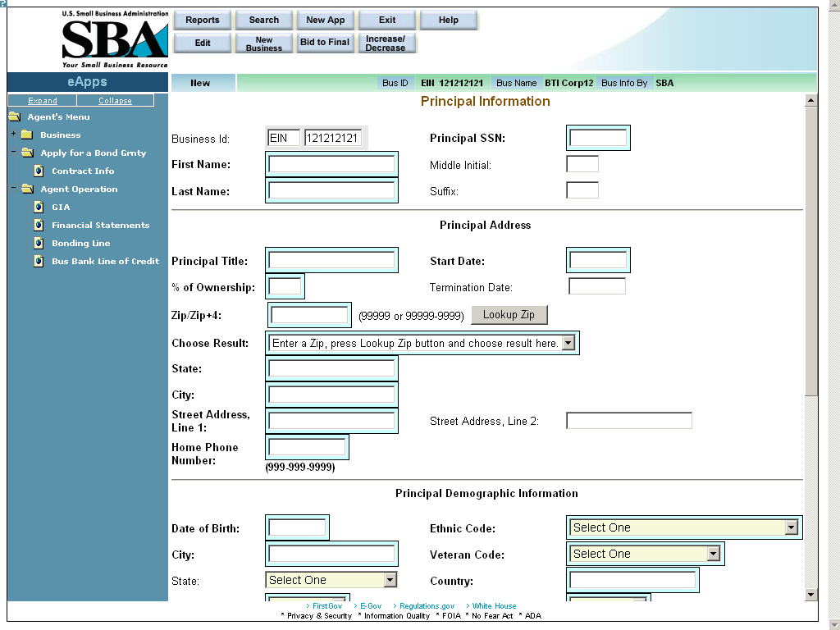The image size is (840, 630).
Task: Select the New App menu button
Action: (326, 20)
